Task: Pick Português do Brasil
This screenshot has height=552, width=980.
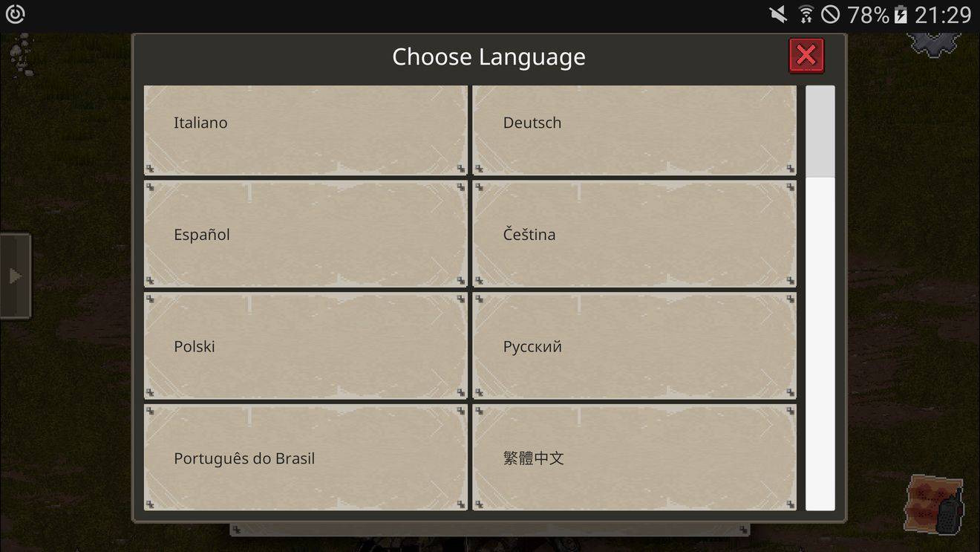Action: pos(305,458)
